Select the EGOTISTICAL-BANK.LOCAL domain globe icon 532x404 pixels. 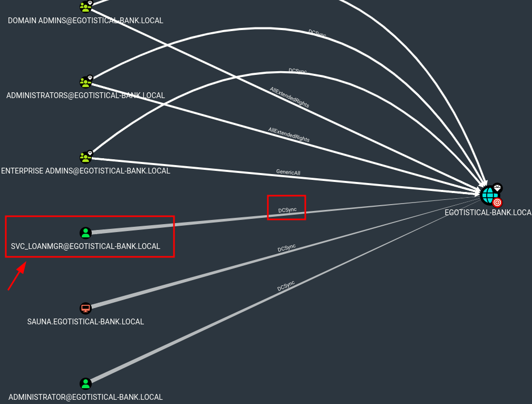click(x=489, y=196)
